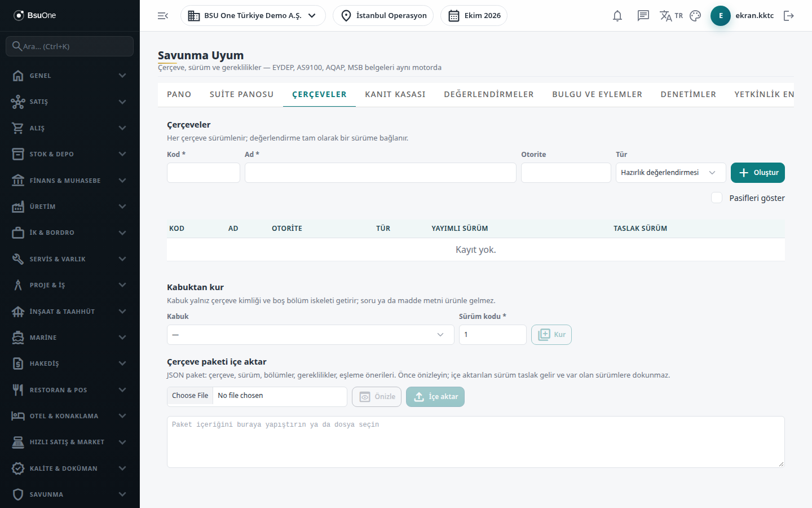
Task: Switch to the Kanıt Kasası tab
Action: click(x=395, y=94)
